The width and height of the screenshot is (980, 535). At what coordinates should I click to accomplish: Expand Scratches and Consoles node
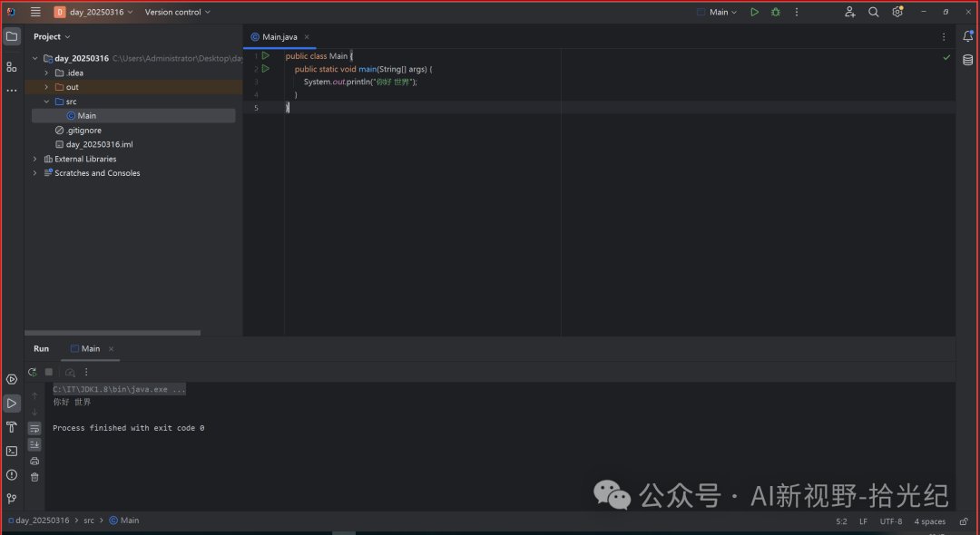35,173
